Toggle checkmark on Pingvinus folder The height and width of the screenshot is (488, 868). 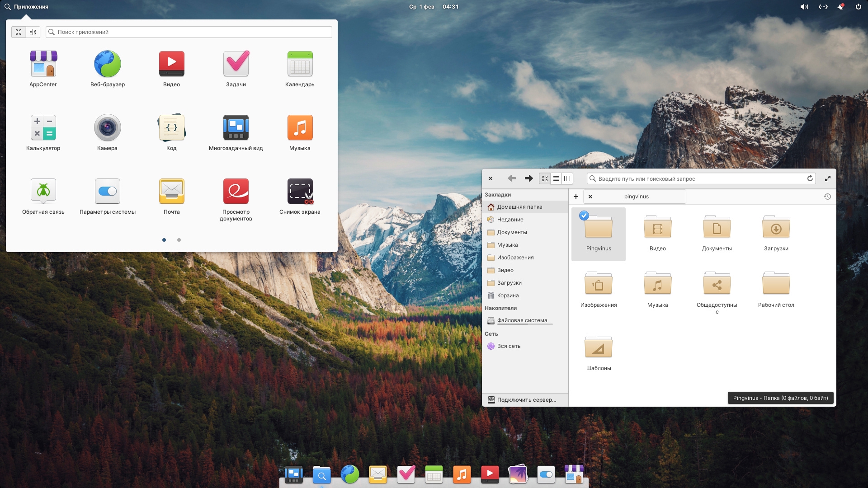584,216
